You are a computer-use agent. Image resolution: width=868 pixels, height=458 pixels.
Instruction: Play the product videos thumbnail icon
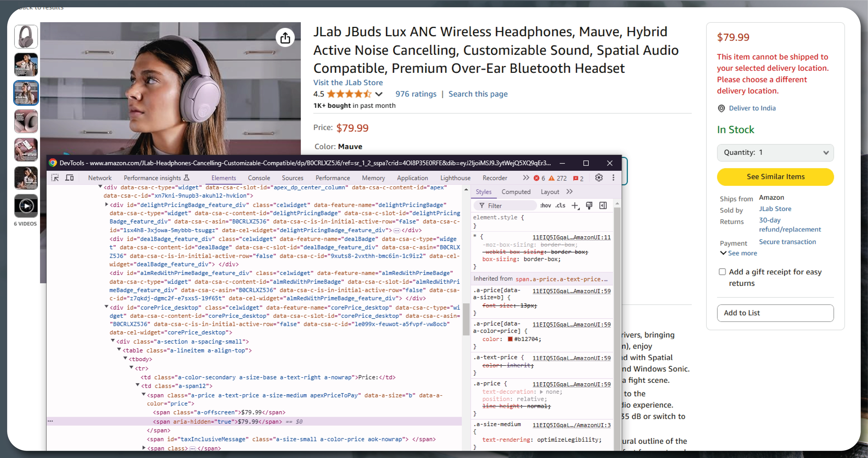coord(26,206)
